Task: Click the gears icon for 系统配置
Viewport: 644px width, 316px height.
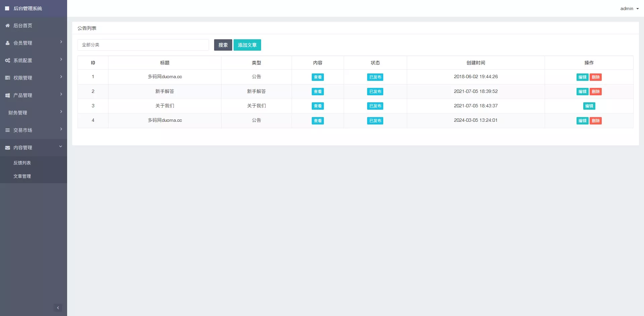Action: (7, 60)
